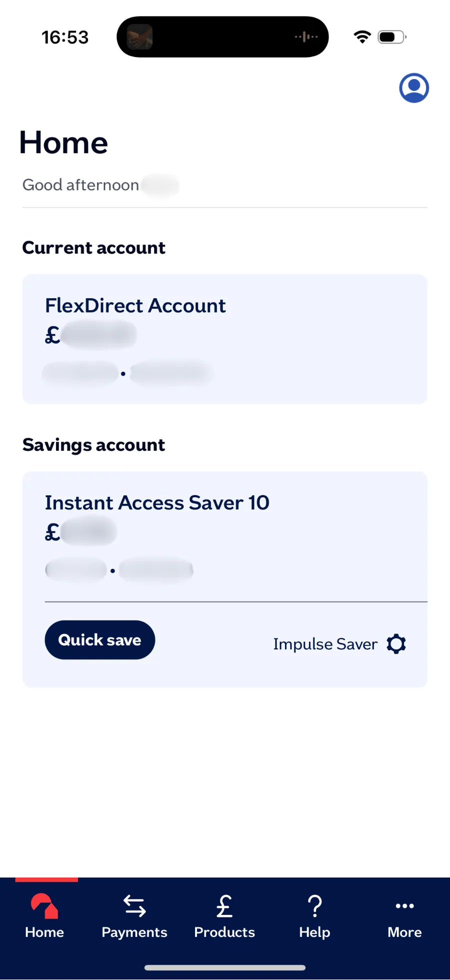Open the Instant Access Saver 10 card

click(x=224, y=535)
